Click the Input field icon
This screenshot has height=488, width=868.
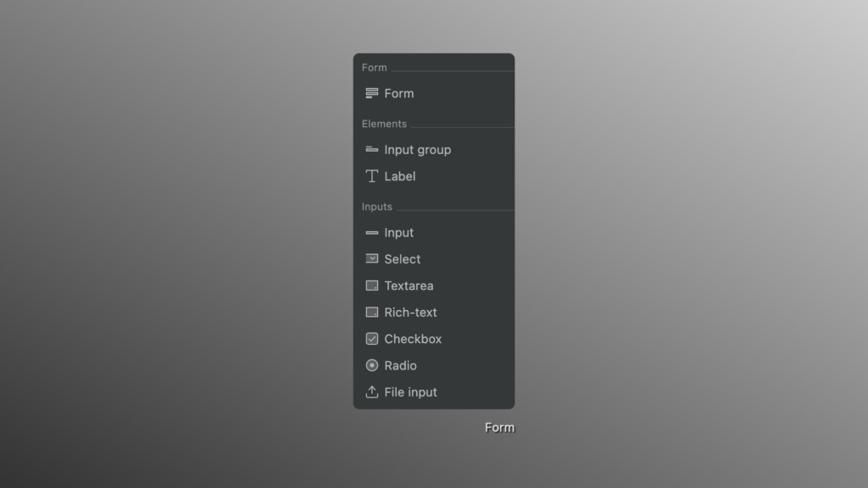pyautogui.click(x=372, y=233)
